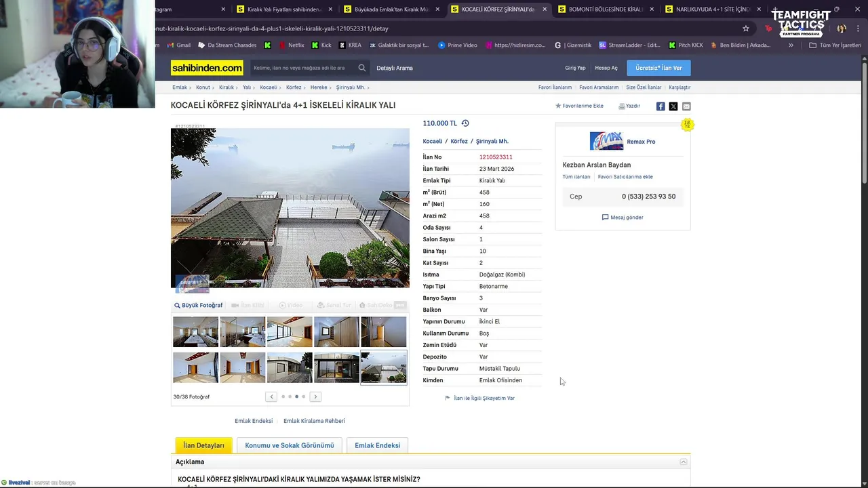Click the browser address bar URL

pos(272,28)
